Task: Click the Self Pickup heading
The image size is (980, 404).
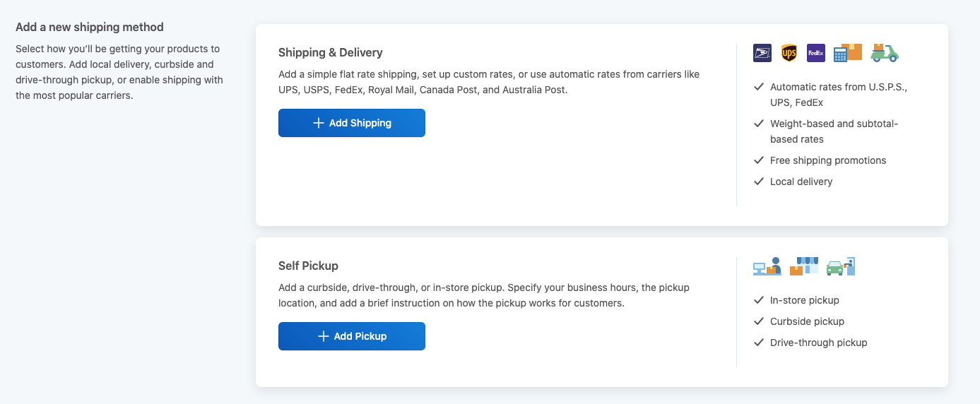Action: coord(308,266)
